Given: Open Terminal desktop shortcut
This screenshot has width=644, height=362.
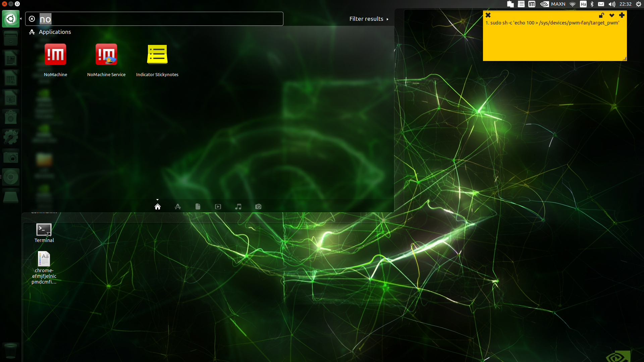Looking at the screenshot, I should (44, 230).
